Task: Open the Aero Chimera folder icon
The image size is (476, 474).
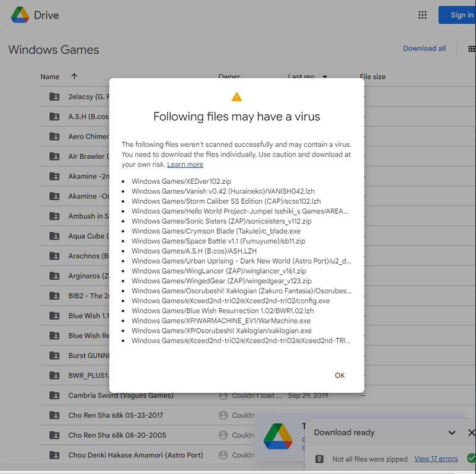Action: 55,136
